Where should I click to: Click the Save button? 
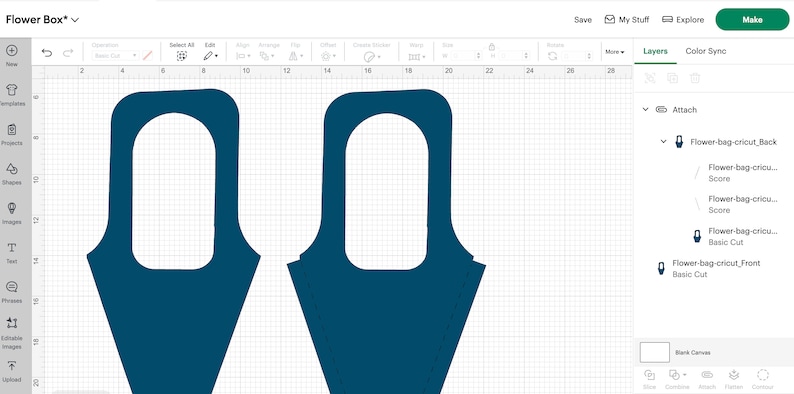coord(583,20)
